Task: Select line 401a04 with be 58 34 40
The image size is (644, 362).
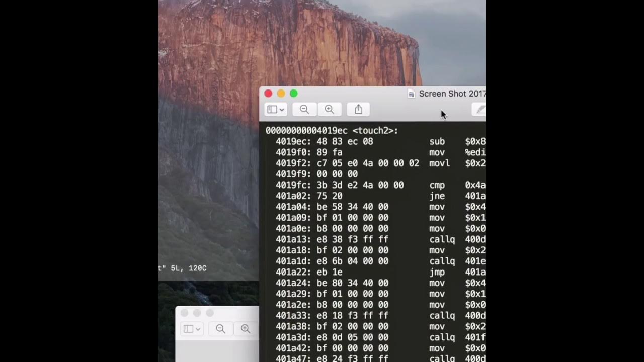Action: [x=380, y=207]
